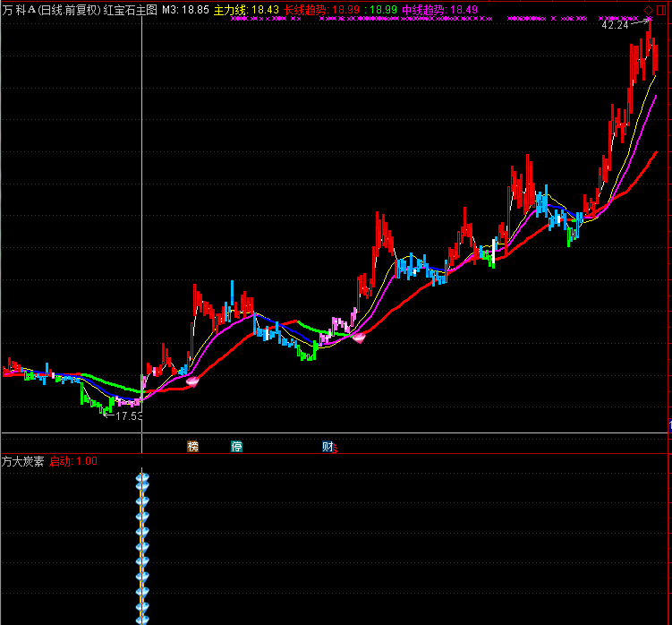Click the horizontal divider between chart panels
Screen dimensions: 672x625
[x=336, y=454]
